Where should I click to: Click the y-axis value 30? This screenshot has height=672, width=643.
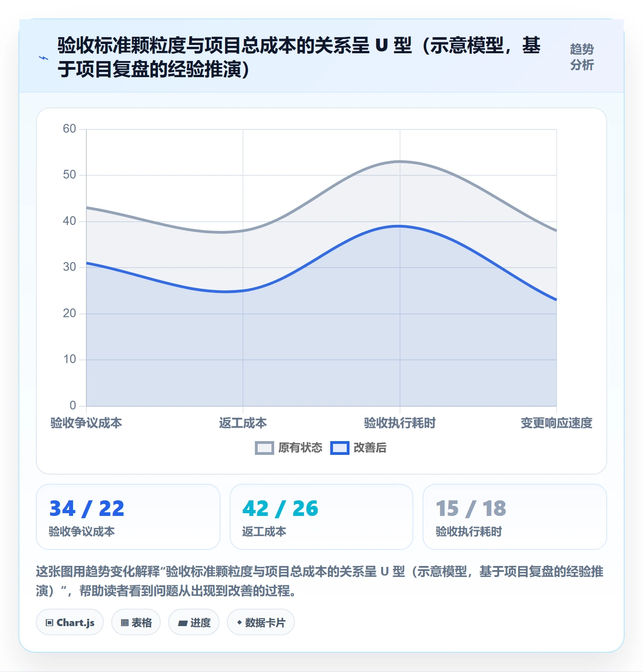click(x=69, y=267)
